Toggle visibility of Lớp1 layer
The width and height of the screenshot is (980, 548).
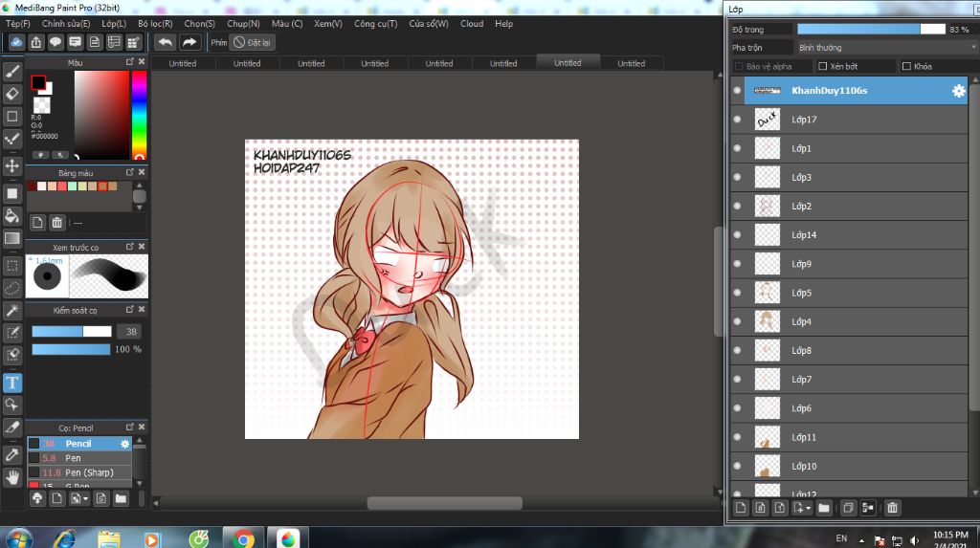738,148
